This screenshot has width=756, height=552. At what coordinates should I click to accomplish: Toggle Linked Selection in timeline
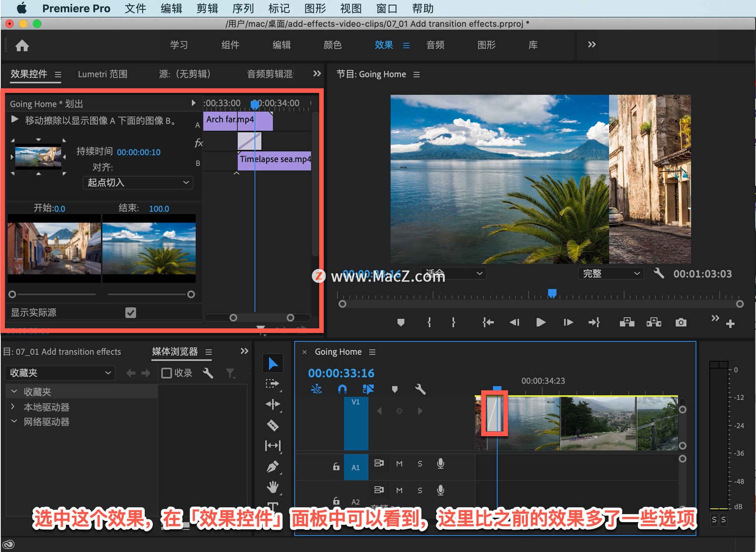(368, 389)
